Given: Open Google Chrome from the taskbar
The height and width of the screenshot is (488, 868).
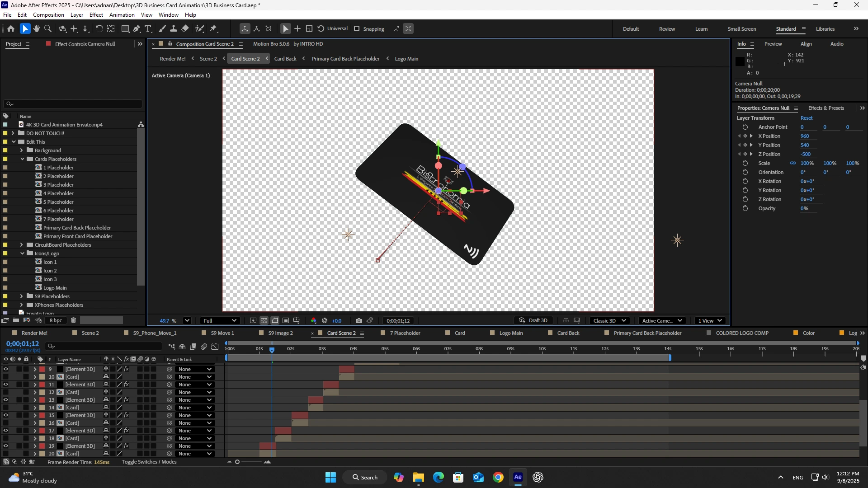Looking at the screenshot, I should 498,477.
